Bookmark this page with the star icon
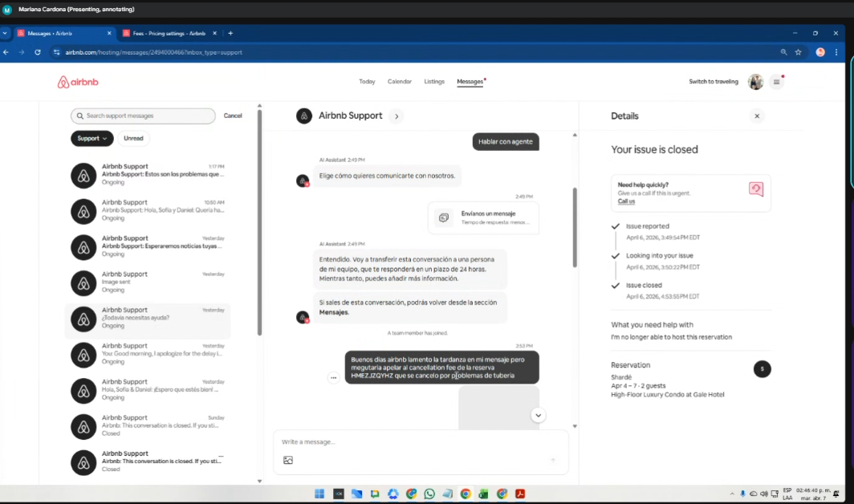854x504 pixels. point(798,52)
